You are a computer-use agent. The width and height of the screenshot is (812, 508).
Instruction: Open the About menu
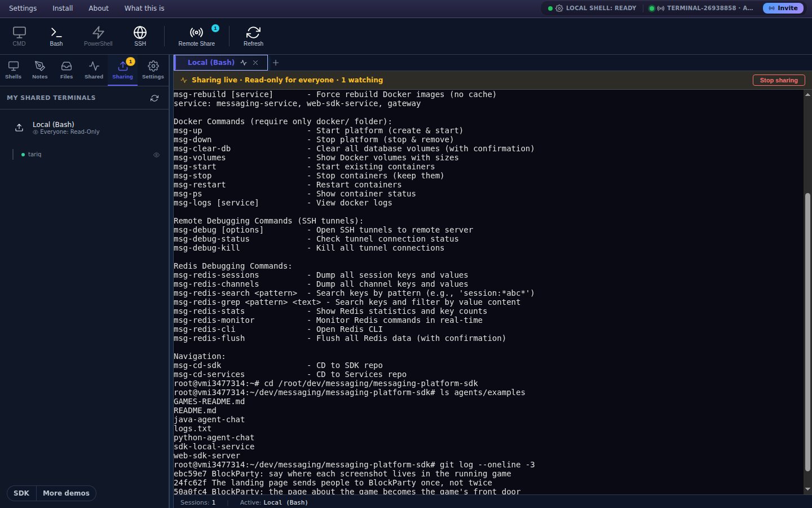tap(99, 8)
